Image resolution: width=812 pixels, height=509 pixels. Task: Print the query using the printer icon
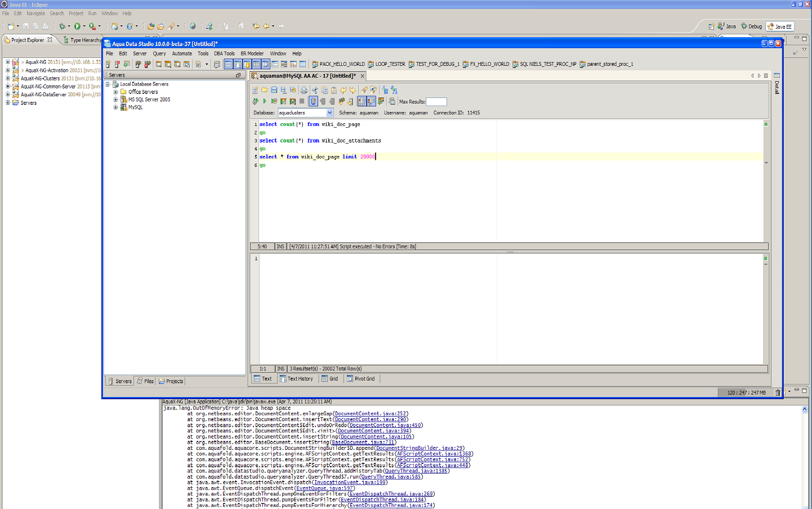(x=304, y=90)
